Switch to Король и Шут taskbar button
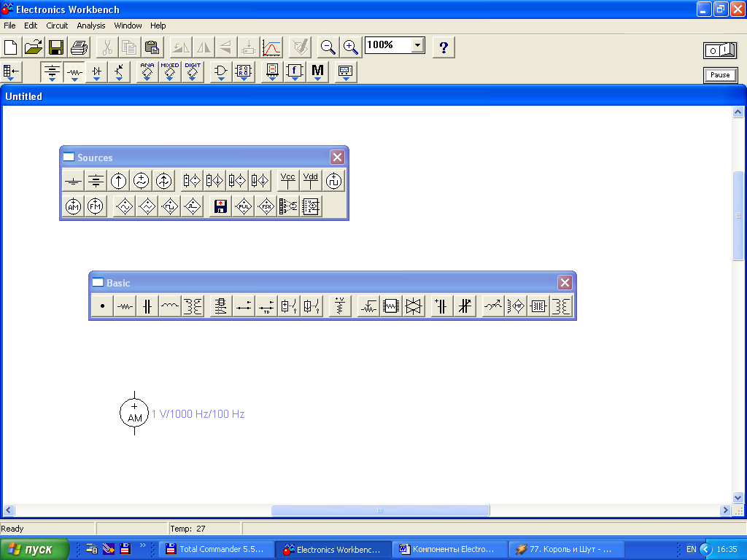Screen dimensions: 747x560 point(567,549)
